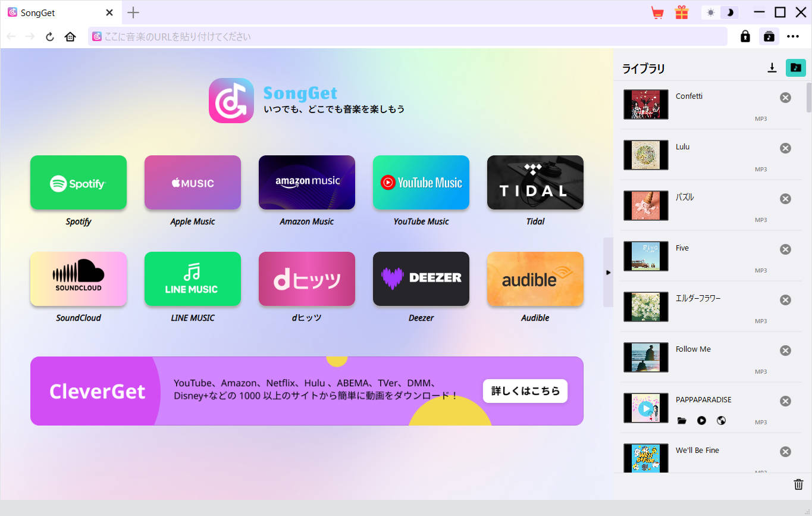812x516 pixels.
Task: Open the Apple Music tile
Action: coord(193,183)
